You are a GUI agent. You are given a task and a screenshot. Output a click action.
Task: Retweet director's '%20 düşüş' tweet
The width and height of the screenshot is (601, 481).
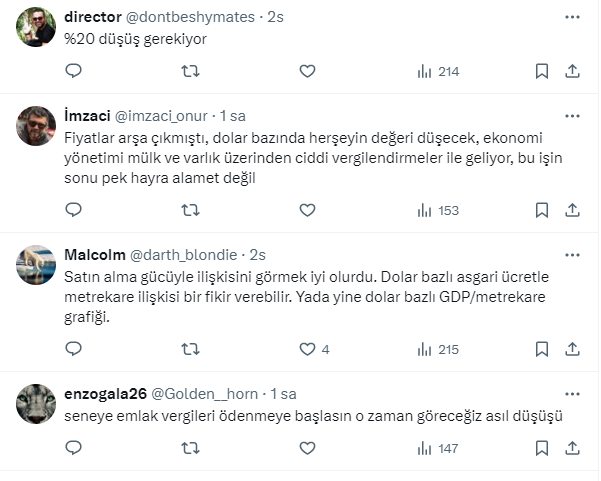pos(190,71)
